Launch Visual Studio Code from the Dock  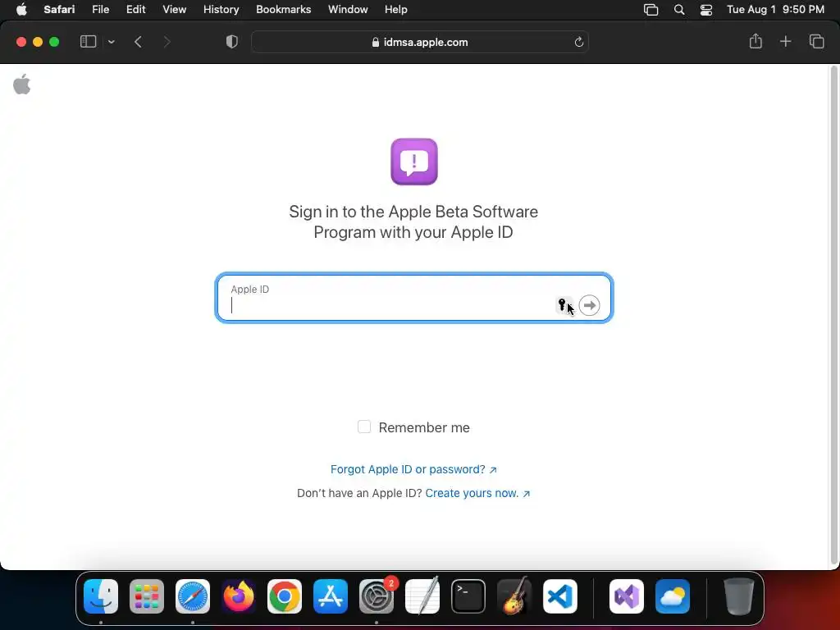pyautogui.click(x=559, y=596)
